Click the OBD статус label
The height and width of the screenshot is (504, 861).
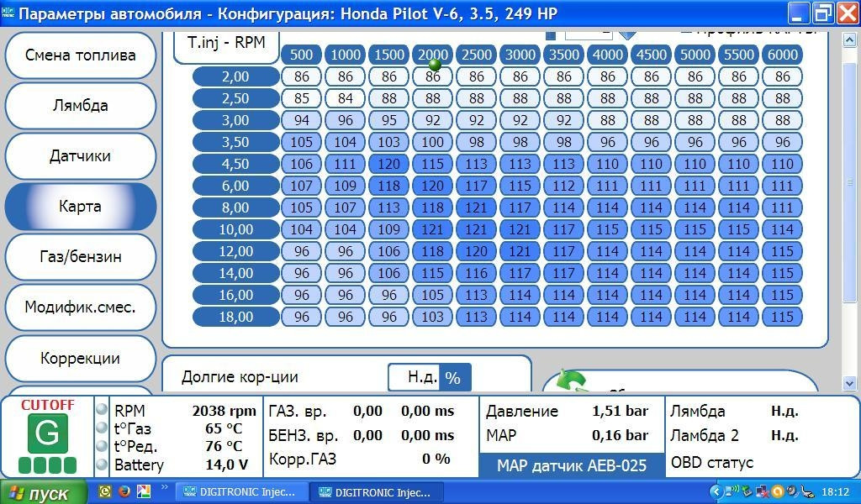click(x=711, y=462)
